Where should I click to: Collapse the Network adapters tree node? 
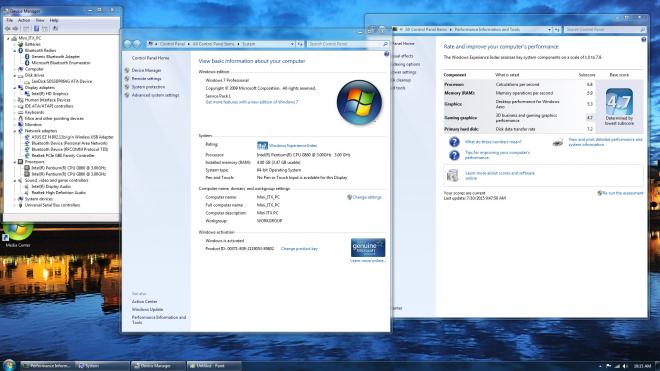(15, 131)
